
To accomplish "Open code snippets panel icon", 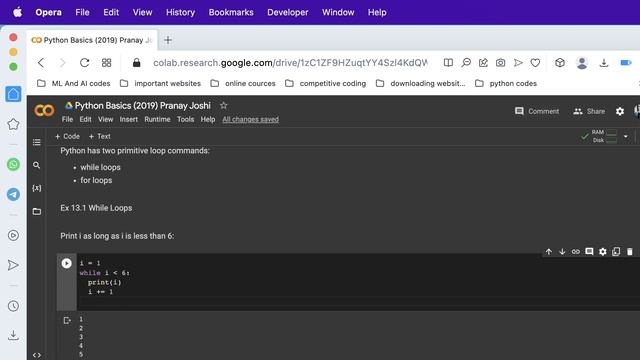I will tap(37, 355).
